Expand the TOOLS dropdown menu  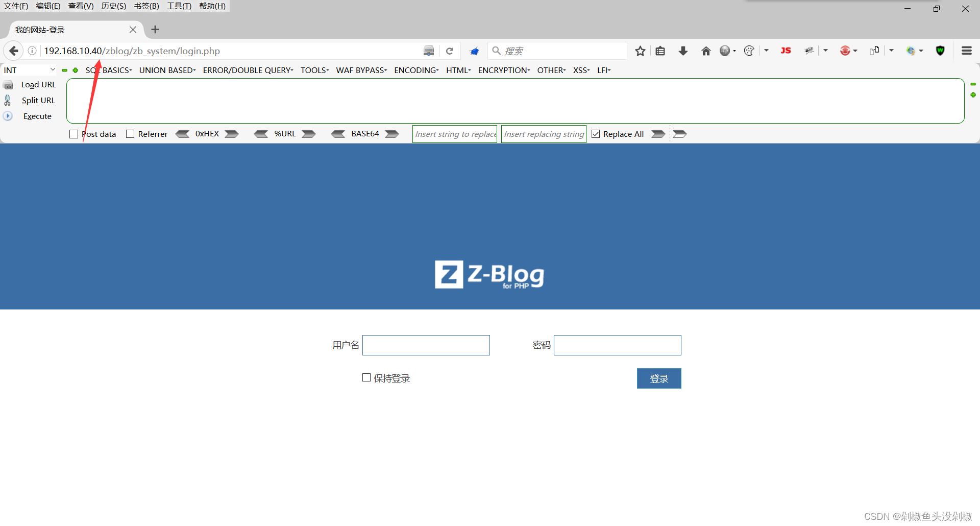coord(314,70)
